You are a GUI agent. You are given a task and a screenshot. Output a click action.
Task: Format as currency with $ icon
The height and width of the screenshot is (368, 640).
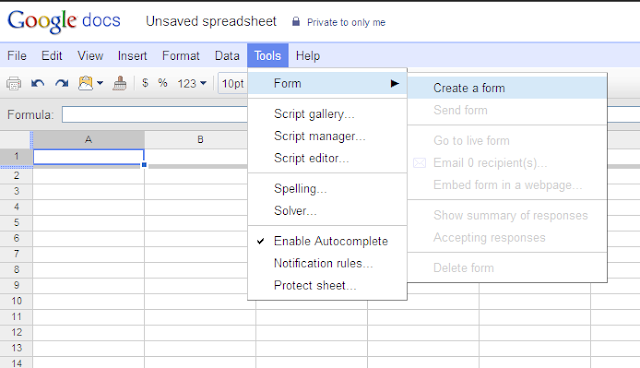[x=145, y=83]
